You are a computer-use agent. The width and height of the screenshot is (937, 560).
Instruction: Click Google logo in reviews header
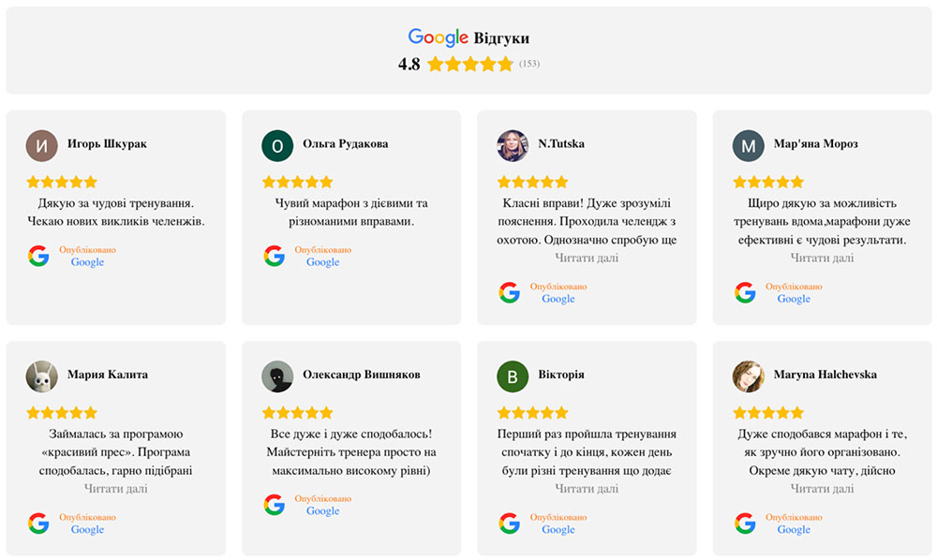coord(438,37)
